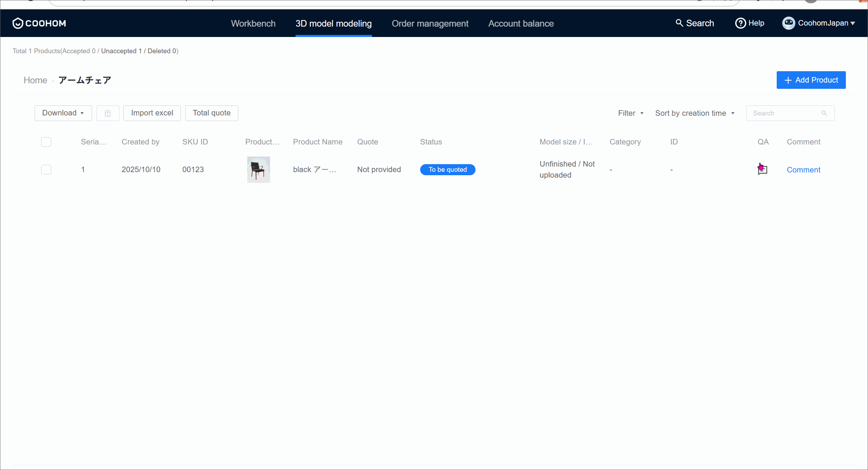Go to Order management tab
Screen dimensions: 868x470
[x=430, y=23]
